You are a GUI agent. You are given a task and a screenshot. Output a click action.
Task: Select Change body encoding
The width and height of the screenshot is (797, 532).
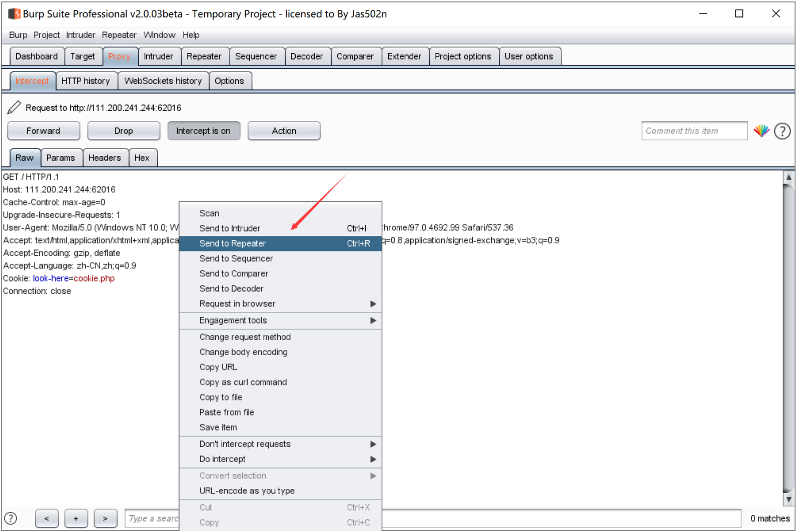pos(280,352)
